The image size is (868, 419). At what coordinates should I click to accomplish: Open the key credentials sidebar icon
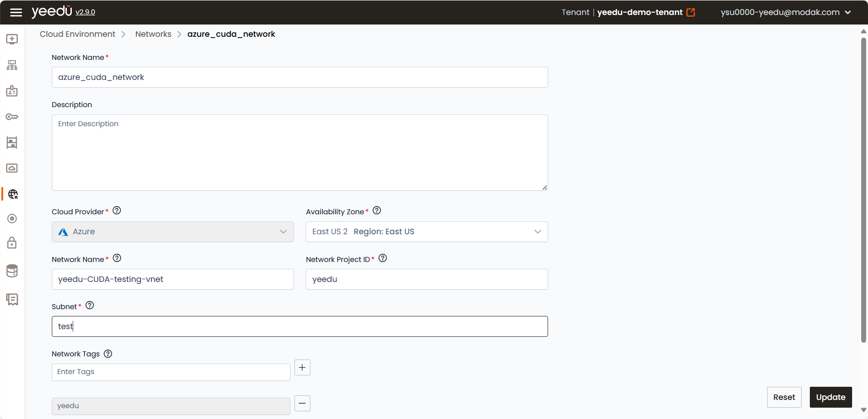coord(12,117)
